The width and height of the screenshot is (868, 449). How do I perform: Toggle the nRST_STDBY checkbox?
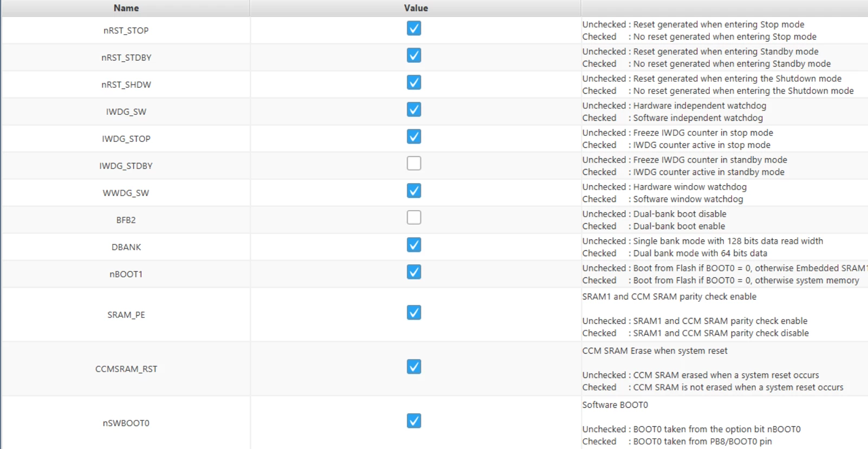(414, 55)
